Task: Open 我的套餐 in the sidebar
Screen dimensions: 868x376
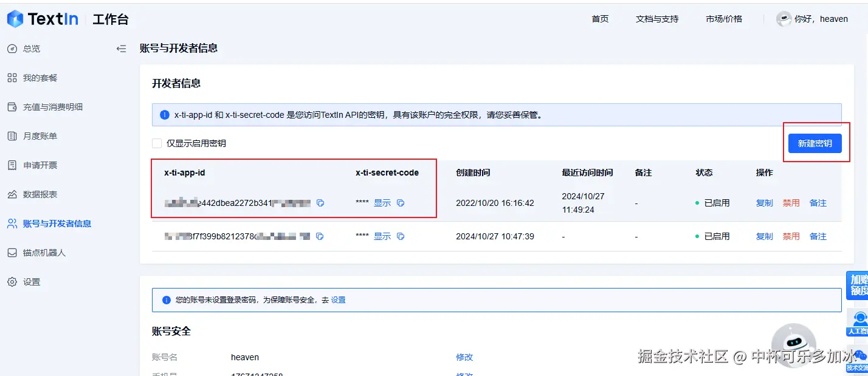Action: [40, 78]
